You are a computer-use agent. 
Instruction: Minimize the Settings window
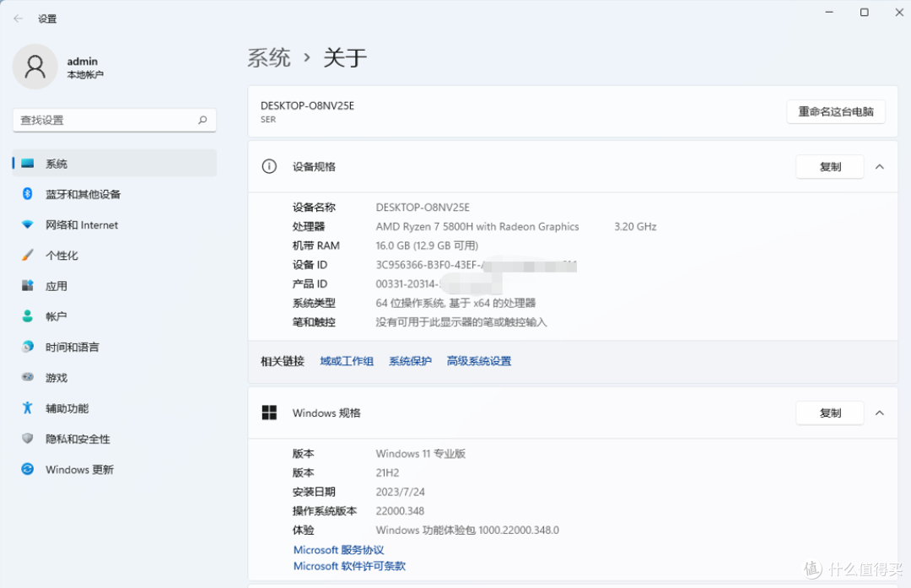tap(829, 12)
